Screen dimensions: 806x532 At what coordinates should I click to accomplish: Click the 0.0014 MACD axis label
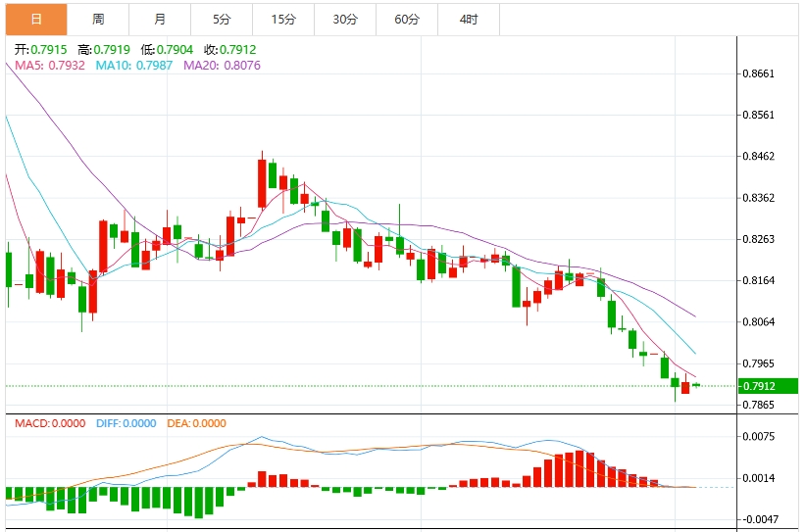758,478
